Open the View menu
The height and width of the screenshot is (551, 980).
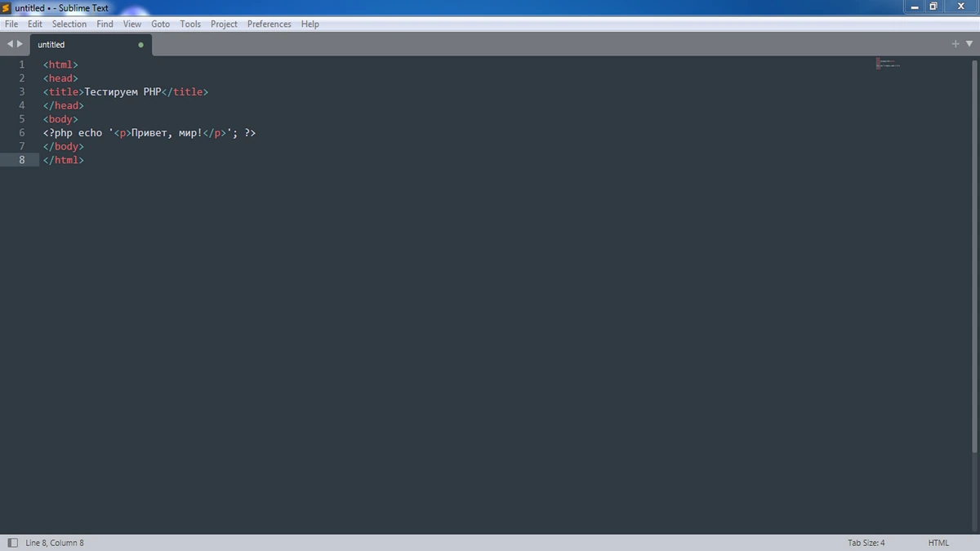click(x=132, y=24)
